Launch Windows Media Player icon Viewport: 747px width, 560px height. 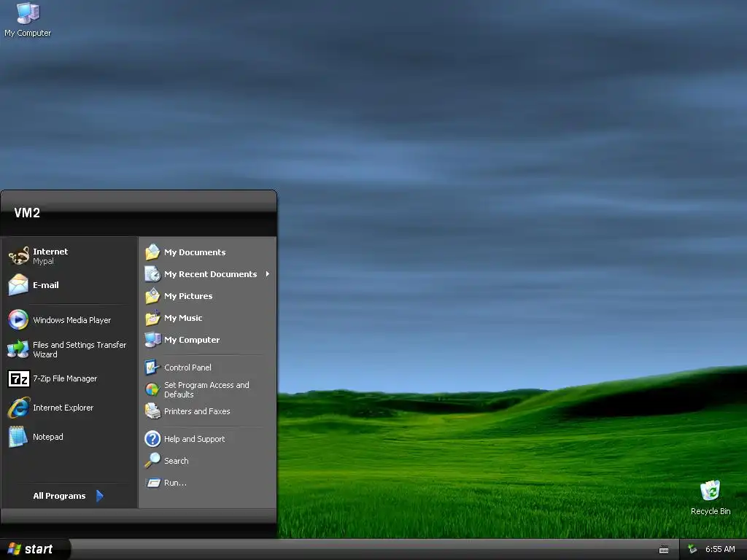pos(18,319)
